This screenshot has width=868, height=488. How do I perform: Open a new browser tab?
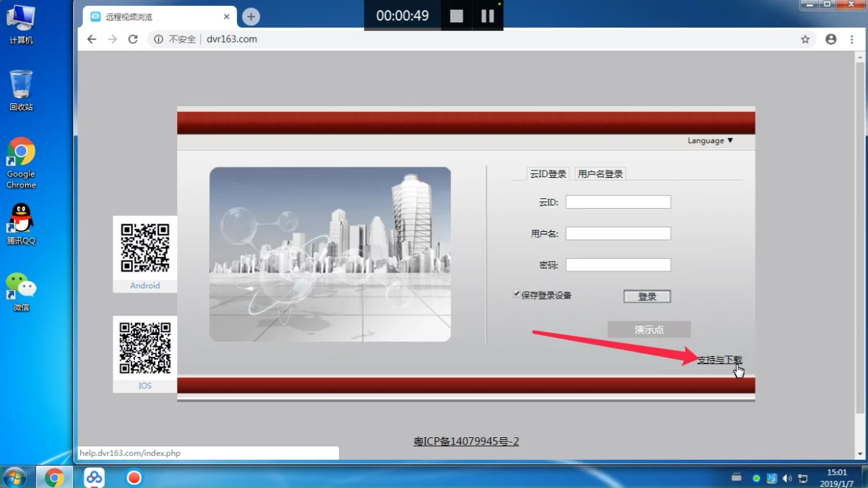coord(251,17)
